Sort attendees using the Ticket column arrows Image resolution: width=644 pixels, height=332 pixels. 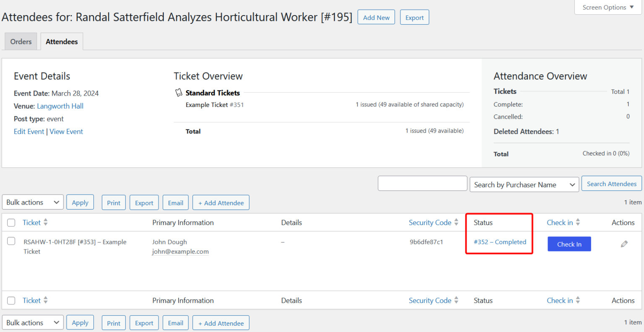44,222
